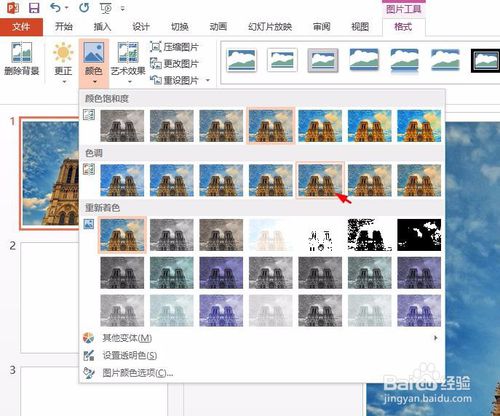Select slide 2 thumbnail in slide panel
The image size is (500, 416).
click(x=50, y=297)
